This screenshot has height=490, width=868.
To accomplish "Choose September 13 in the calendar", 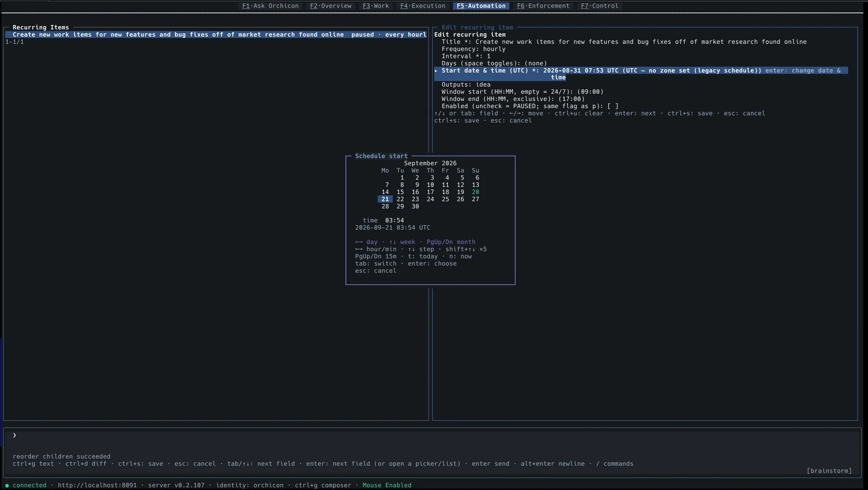I will point(475,185).
